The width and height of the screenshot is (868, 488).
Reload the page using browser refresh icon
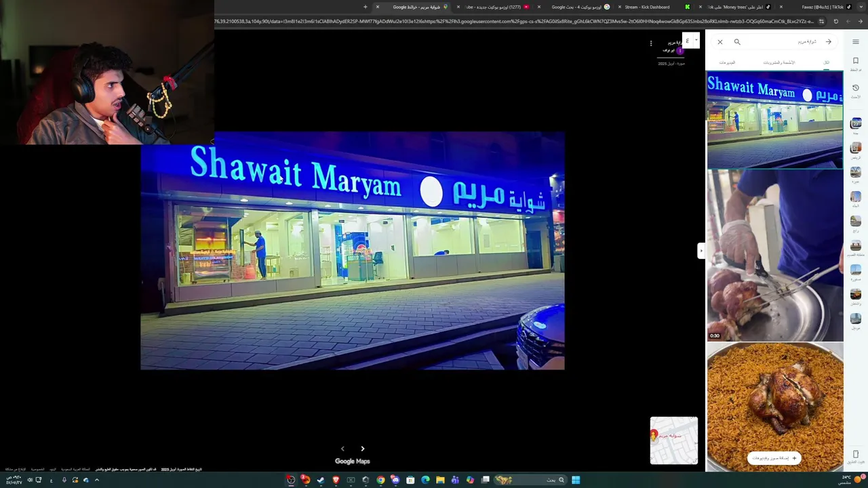[x=835, y=22]
